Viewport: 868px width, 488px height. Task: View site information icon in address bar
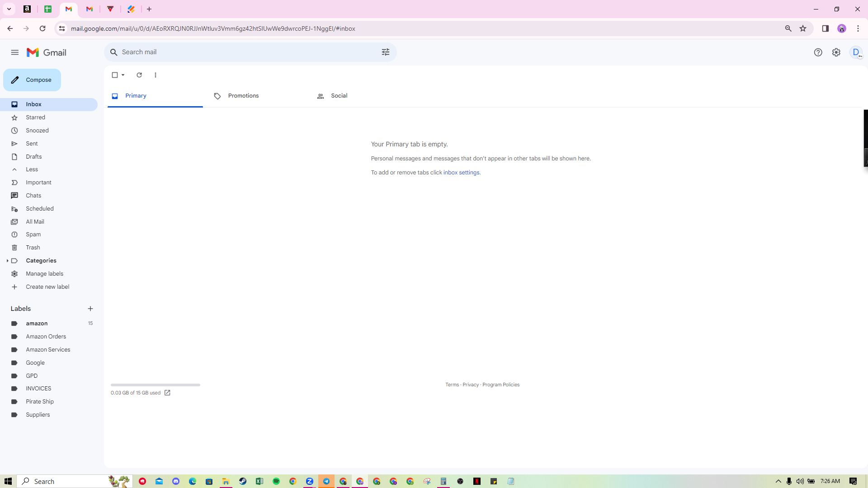pyautogui.click(x=62, y=28)
